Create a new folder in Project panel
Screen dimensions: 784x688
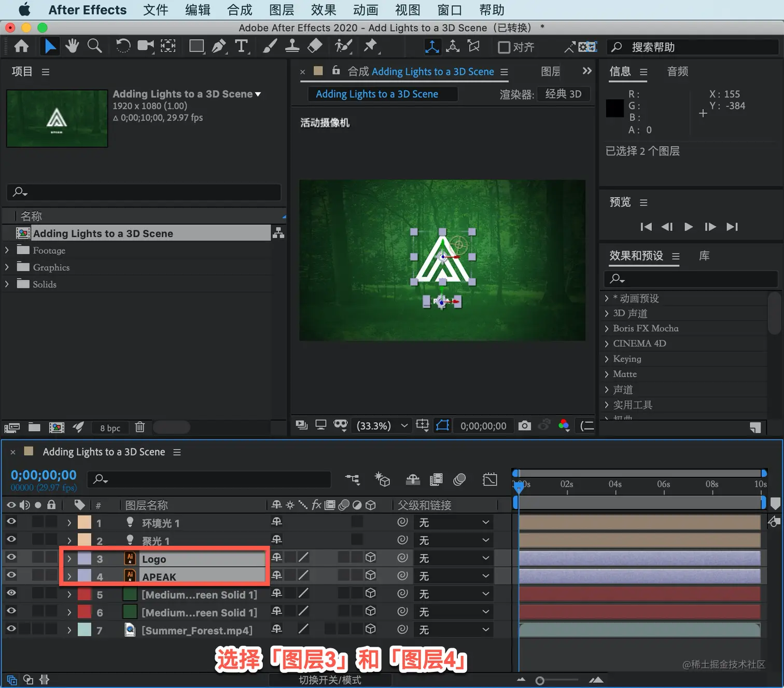point(34,428)
